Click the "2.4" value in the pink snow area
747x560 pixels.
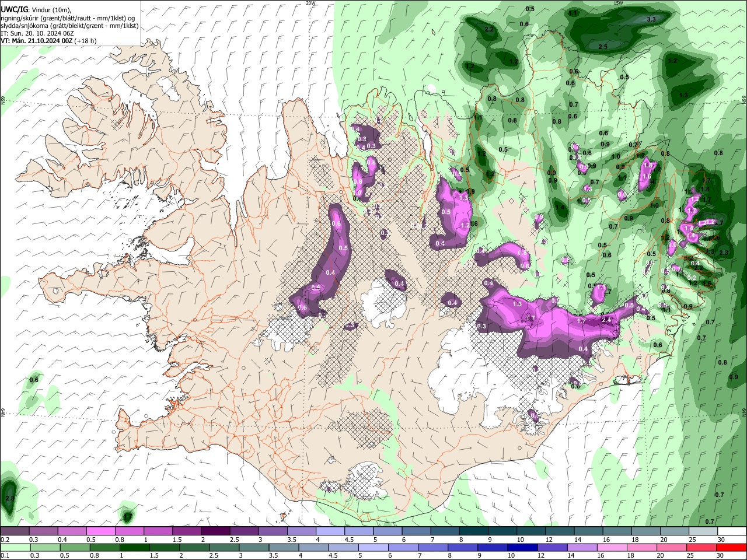(606, 320)
